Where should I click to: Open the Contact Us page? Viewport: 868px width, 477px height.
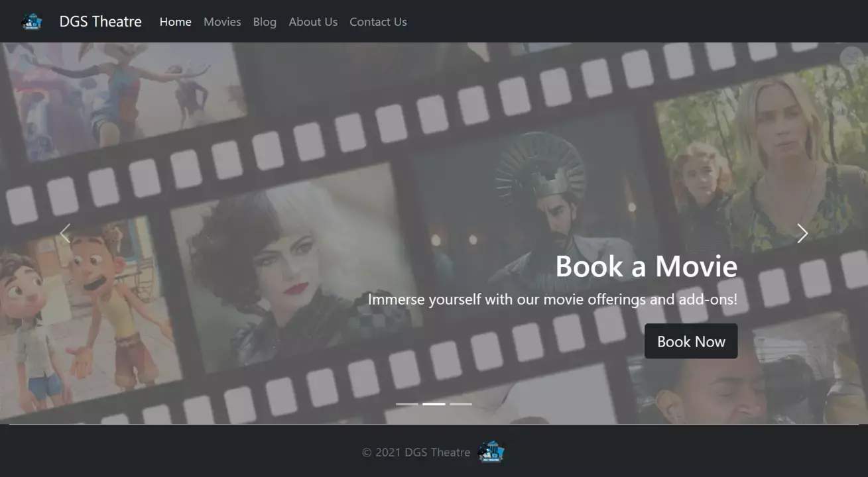(x=378, y=22)
